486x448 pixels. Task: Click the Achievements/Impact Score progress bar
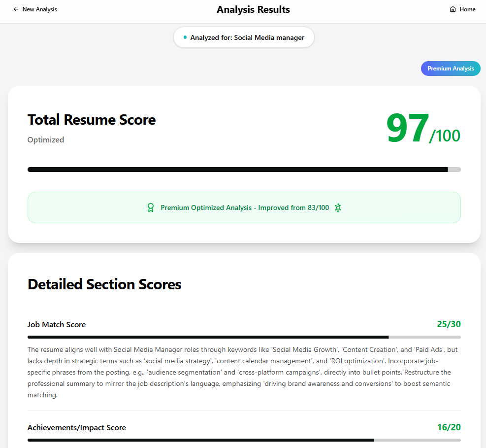[244, 440]
